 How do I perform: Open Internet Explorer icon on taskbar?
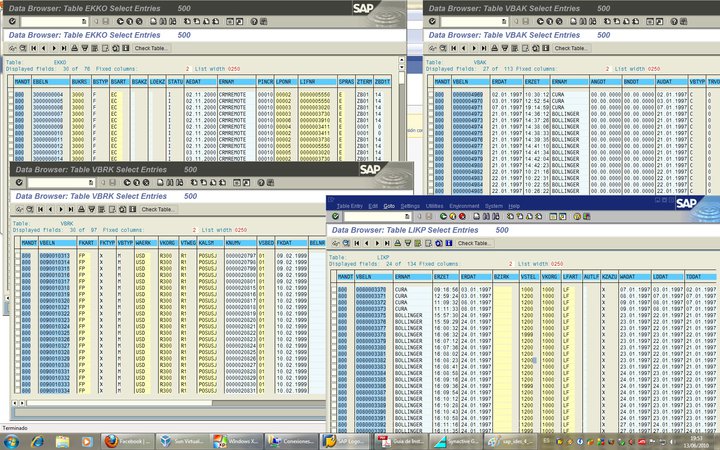tap(38, 442)
